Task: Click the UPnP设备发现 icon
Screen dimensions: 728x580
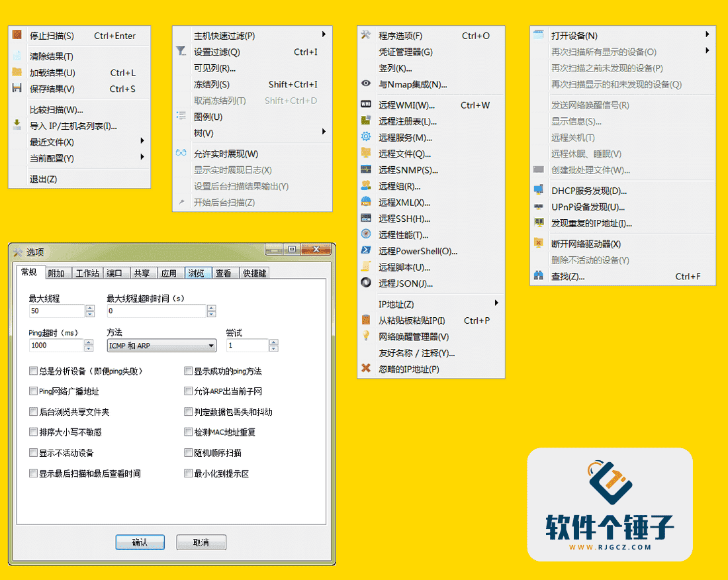Action: (x=537, y=207)
